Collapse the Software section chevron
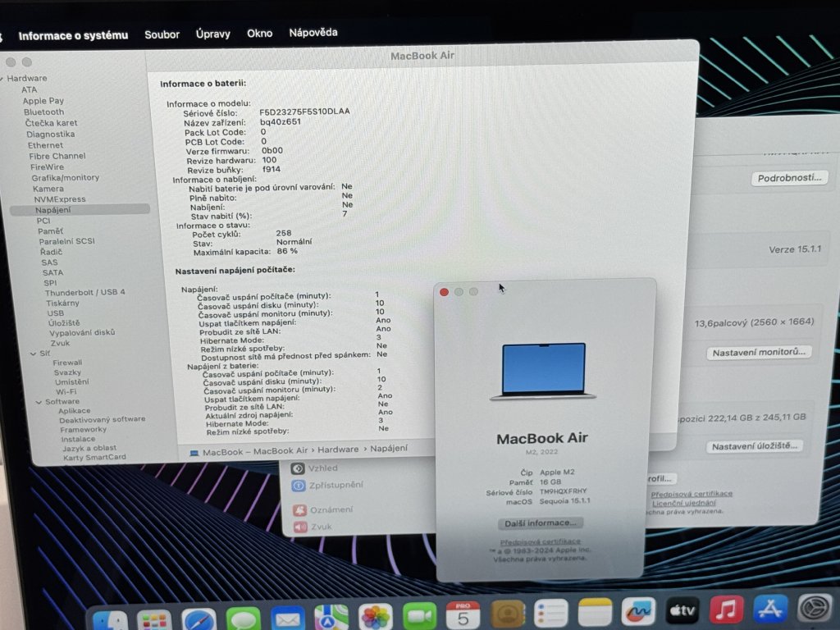 (39, 402)
